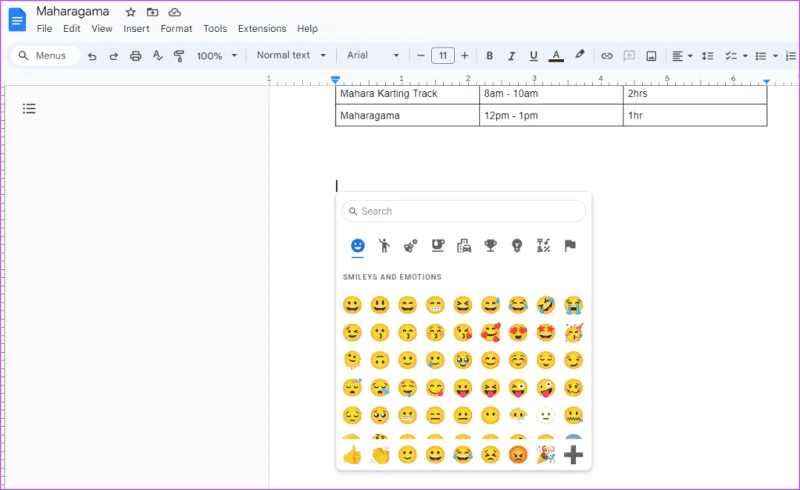Insert a link from the toolbar
The image size is (800, 490).
pyautogui.click(x=607, y=56)
